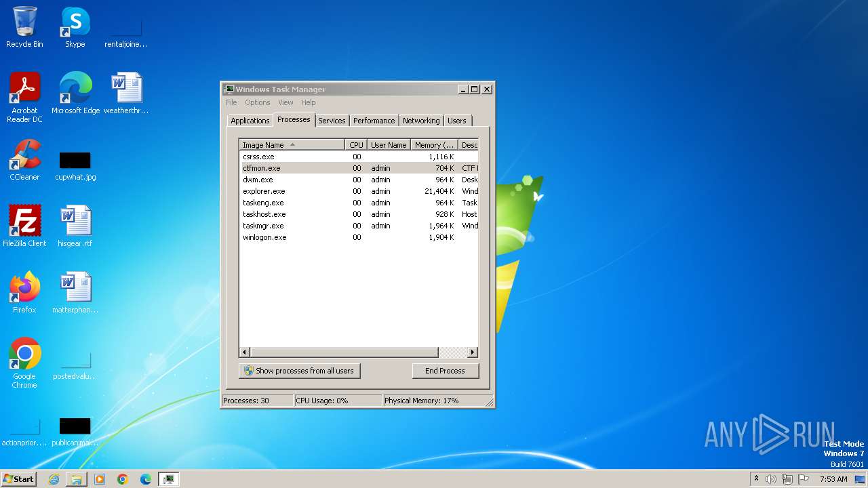Open the FileZilla Client shortcut

[24, 226]
